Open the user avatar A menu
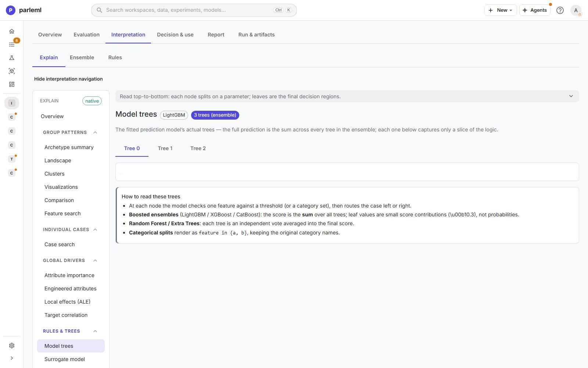 pyautogui.click(x=576, y=10)
